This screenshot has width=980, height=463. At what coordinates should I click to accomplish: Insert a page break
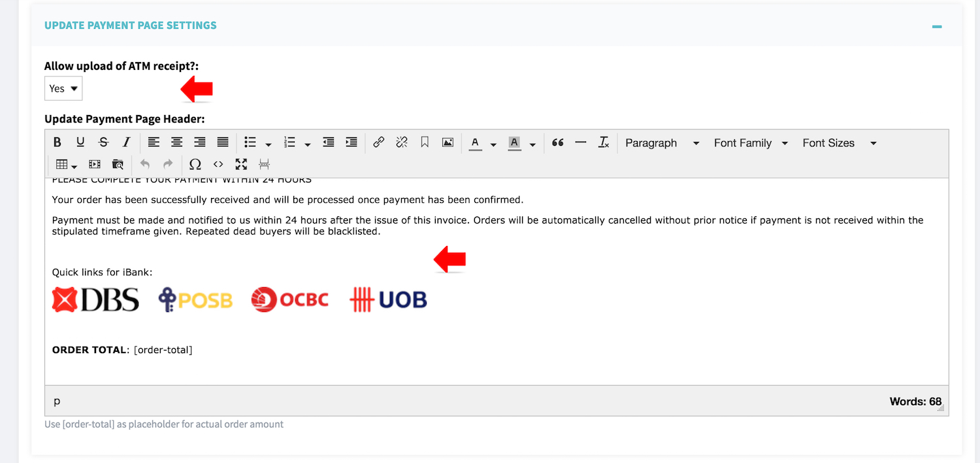click(x=264, y=164)
